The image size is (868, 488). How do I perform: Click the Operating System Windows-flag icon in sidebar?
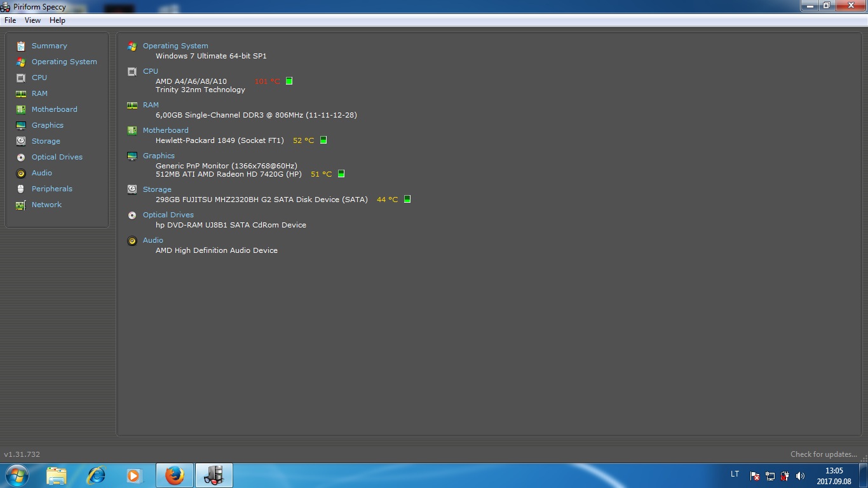point(21,62)
